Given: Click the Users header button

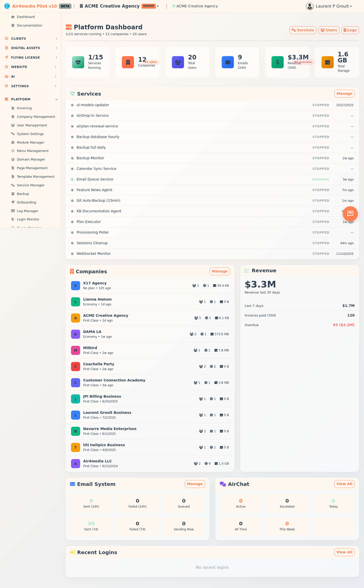Looking at the screenshot, I should (x=329, y=30).
